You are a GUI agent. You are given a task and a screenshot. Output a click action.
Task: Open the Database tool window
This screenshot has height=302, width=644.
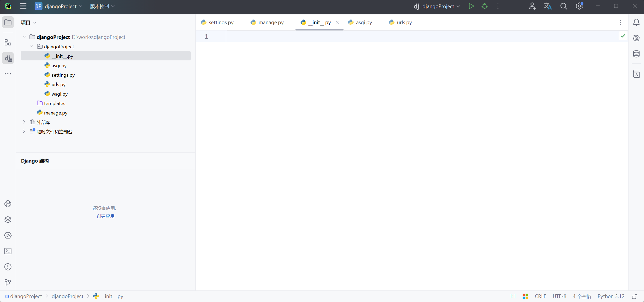[x=636, y=54]
